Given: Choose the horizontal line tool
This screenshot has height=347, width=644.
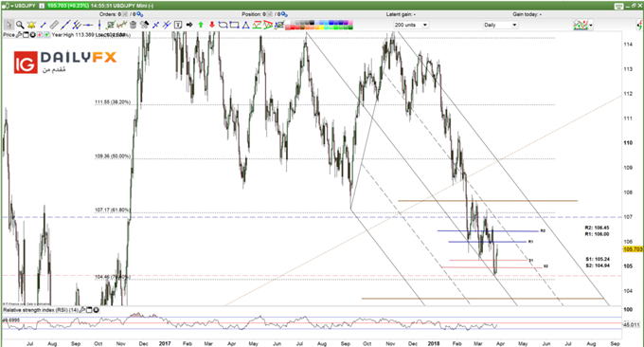Looking at the screenshot, I should [88, 25].
